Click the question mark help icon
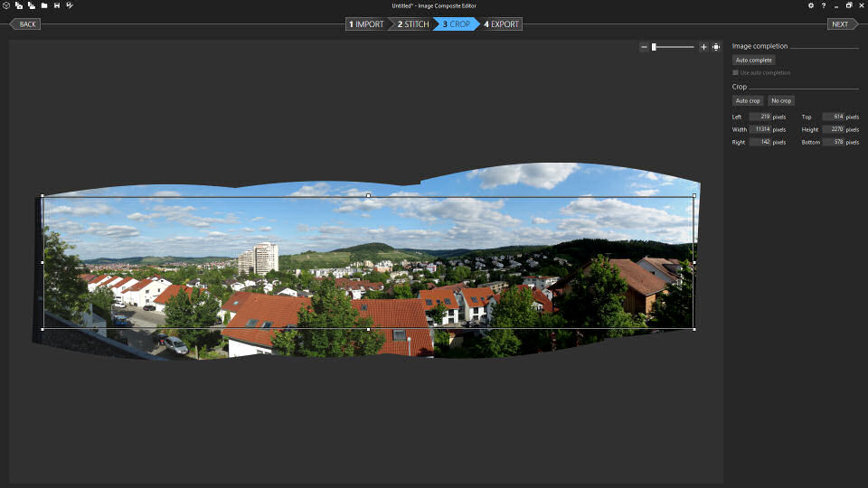 point(823,5)
